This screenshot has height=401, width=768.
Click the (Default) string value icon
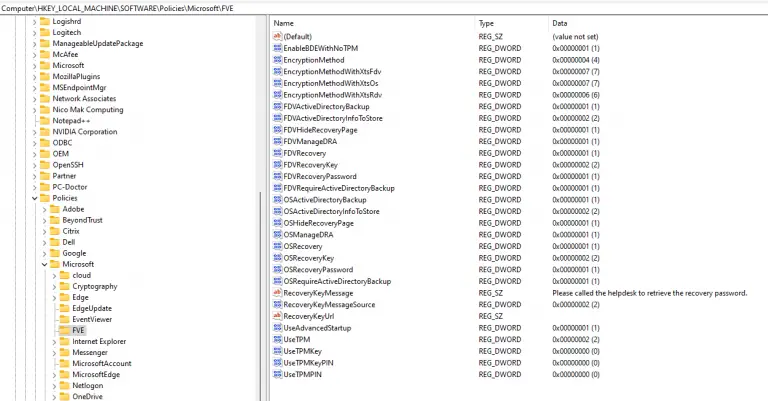click(x=277, y=36)
